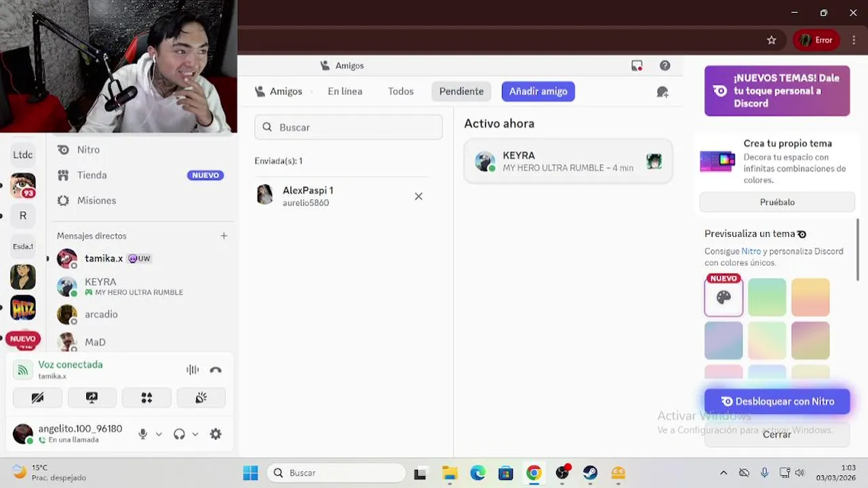Bookmark page with the star icon
Viewport: 868px width, 488px height.
tap(772, 40)
